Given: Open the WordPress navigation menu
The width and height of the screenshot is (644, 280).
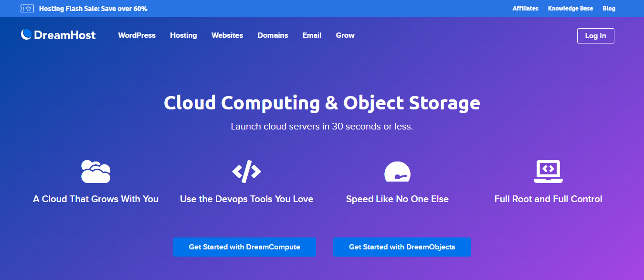Looking at the screenshot, I should [x=137, y=35].
